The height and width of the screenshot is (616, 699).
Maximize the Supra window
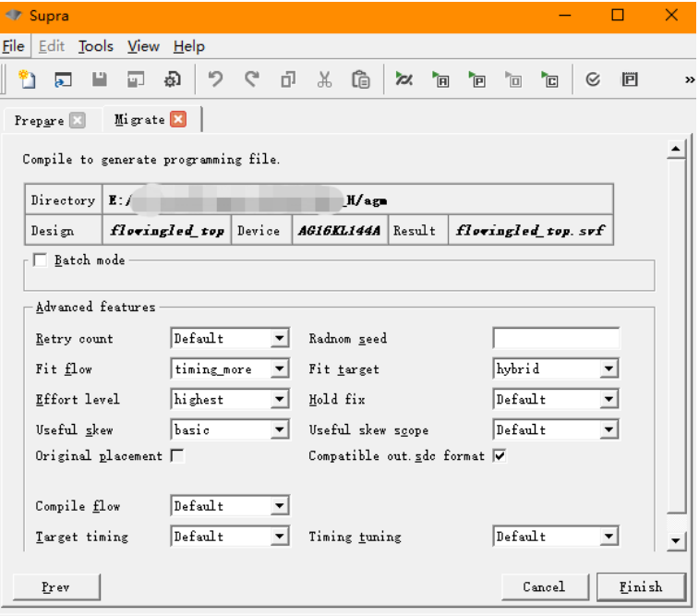pyautogui.click(x=618, y=16)
